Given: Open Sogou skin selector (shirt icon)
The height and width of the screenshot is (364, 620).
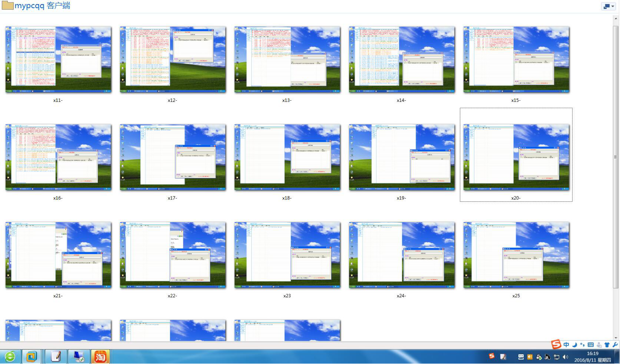Looking at the screenshot, I should coord(607,344).
